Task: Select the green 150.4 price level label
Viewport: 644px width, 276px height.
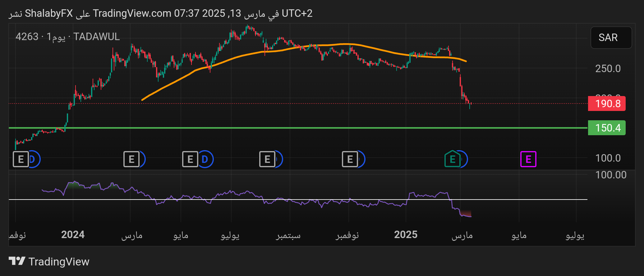Action: [606, 128]
